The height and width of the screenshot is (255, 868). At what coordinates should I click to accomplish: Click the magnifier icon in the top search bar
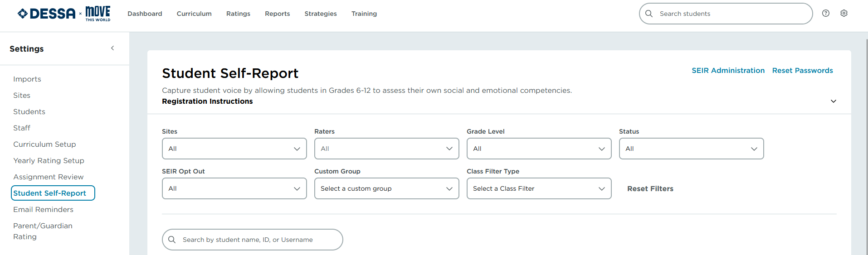pos(649,14)
